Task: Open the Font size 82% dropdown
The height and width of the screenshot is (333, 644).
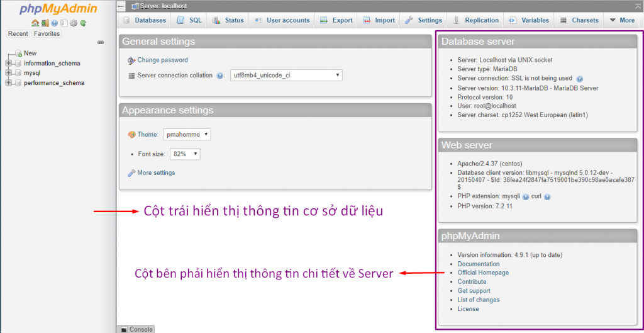Action: click(186, 154)
